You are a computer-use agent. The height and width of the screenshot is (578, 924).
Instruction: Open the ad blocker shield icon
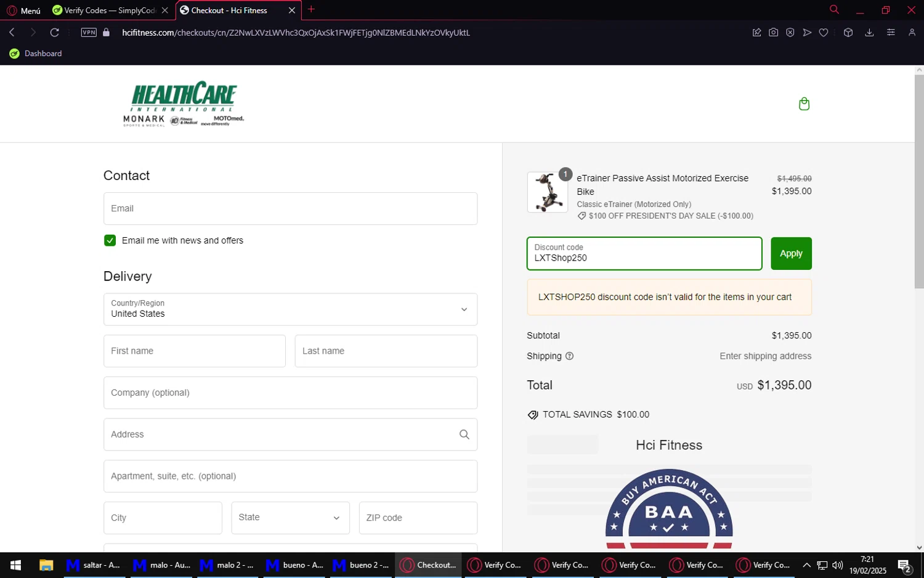coord(790,33)
